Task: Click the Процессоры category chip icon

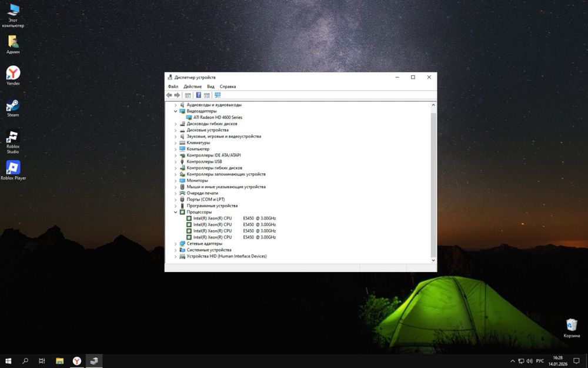Action: tap(182, 212)
